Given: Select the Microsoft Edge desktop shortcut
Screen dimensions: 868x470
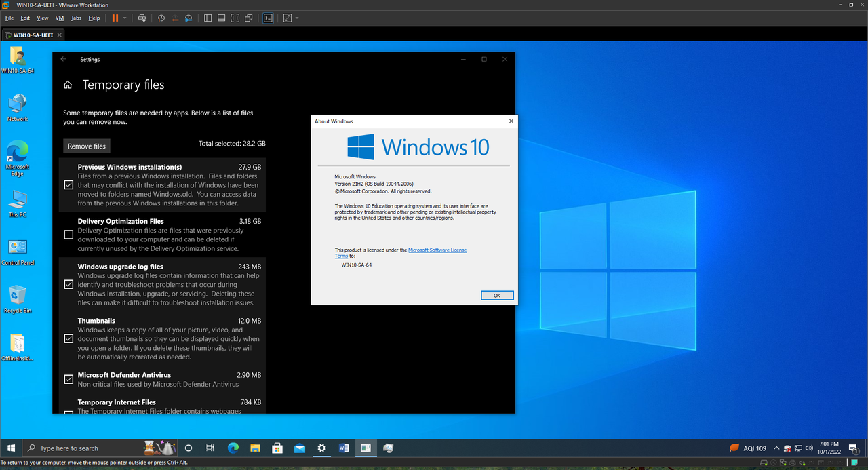Looking at the screenshot, I should pyautogui.click(x=18, y=159).
